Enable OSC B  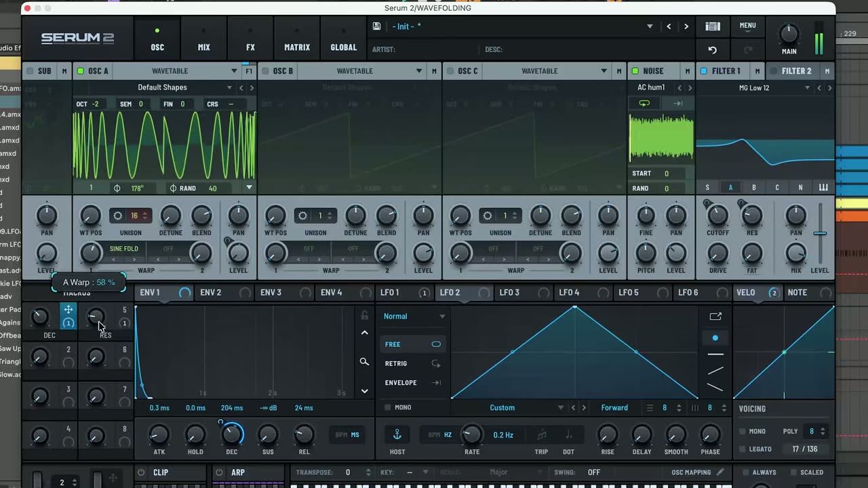coord(265,71)
